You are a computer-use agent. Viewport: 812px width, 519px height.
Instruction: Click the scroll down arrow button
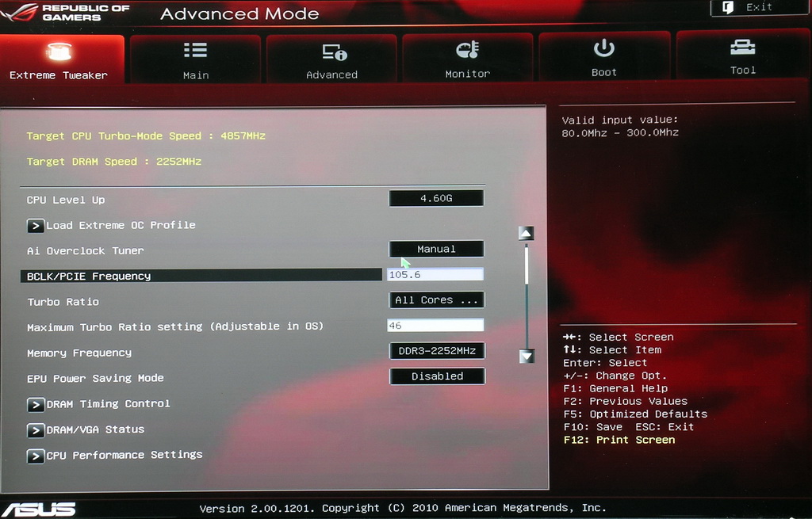coord(527,356)
